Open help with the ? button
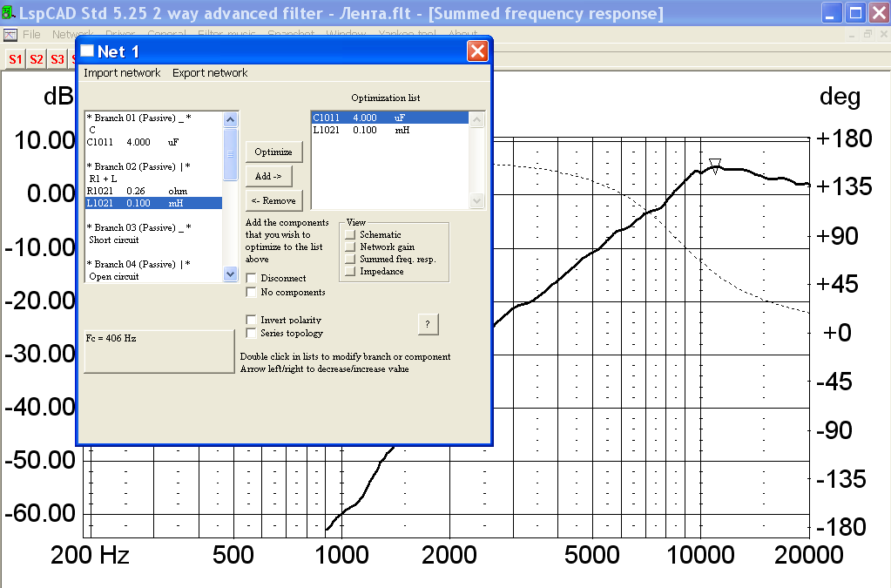Screen dimensions: 891x588 tap(428, 324)
